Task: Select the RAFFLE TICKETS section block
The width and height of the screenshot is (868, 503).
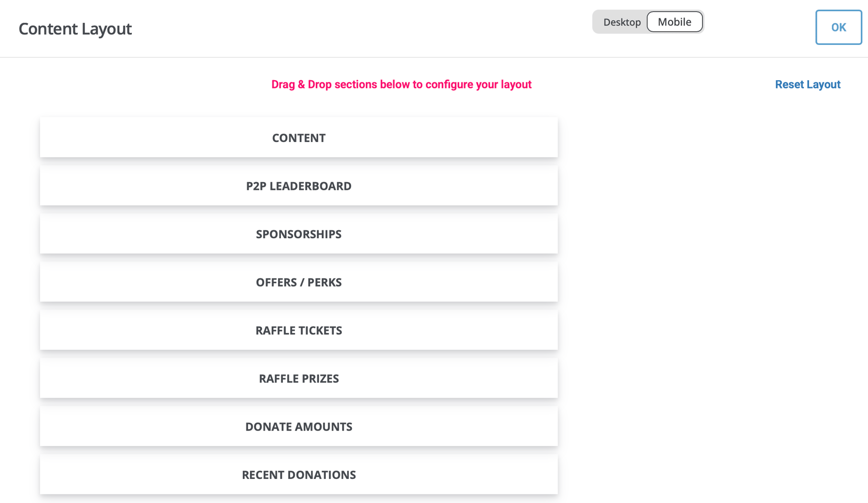Action: (299, 331)
